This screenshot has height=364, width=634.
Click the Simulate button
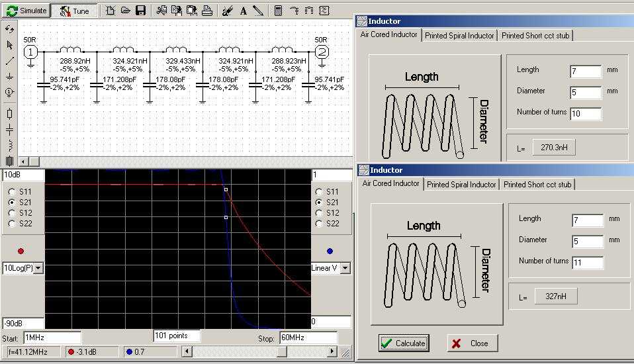[x=26, y=11]
